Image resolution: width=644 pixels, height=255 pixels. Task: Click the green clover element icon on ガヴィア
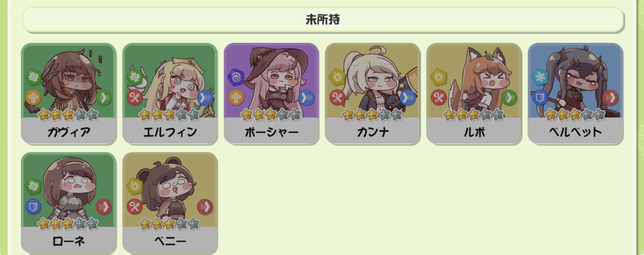[34, 77]
